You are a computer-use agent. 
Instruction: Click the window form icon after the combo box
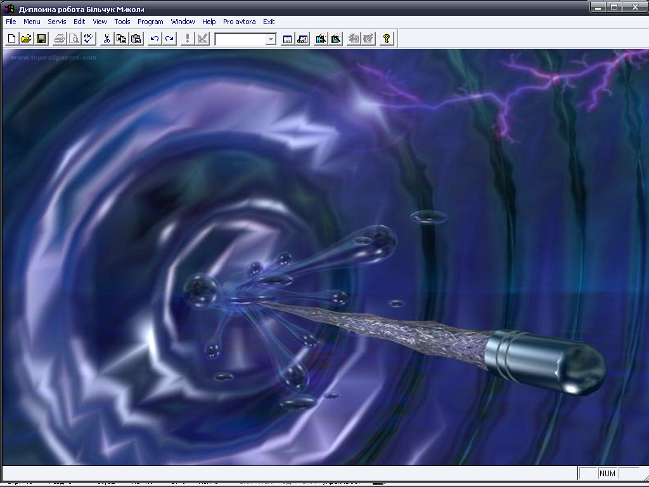coord(287,39)
